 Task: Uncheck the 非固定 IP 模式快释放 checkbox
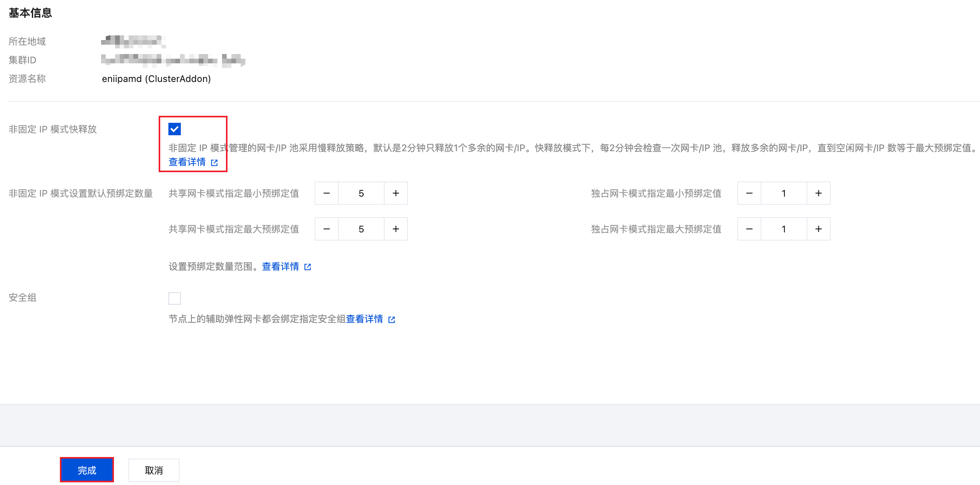tap(175, 129)
